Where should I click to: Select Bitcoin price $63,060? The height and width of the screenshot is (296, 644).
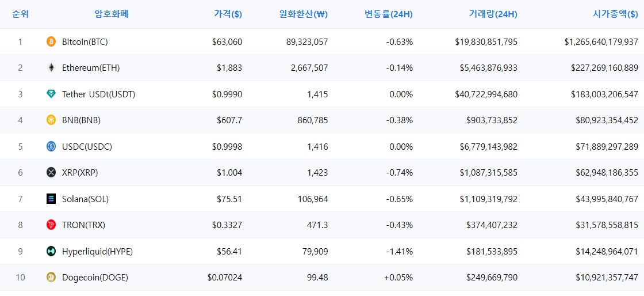227,42
